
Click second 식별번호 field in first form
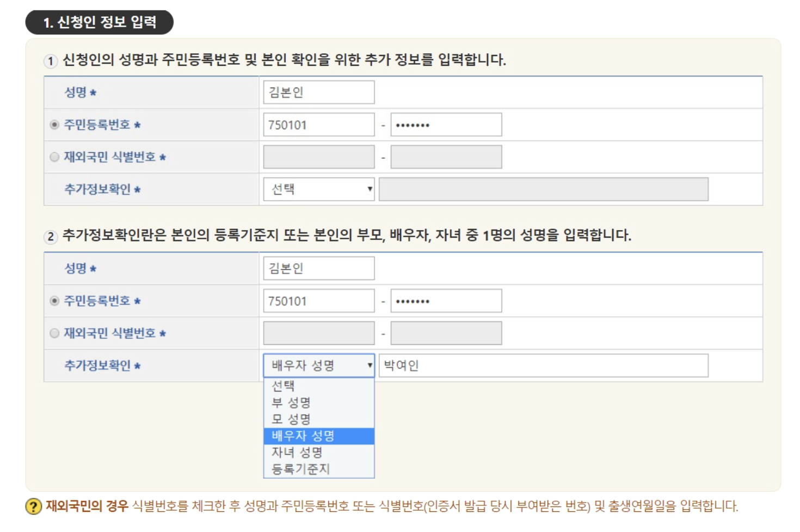[x=446, y=157]
